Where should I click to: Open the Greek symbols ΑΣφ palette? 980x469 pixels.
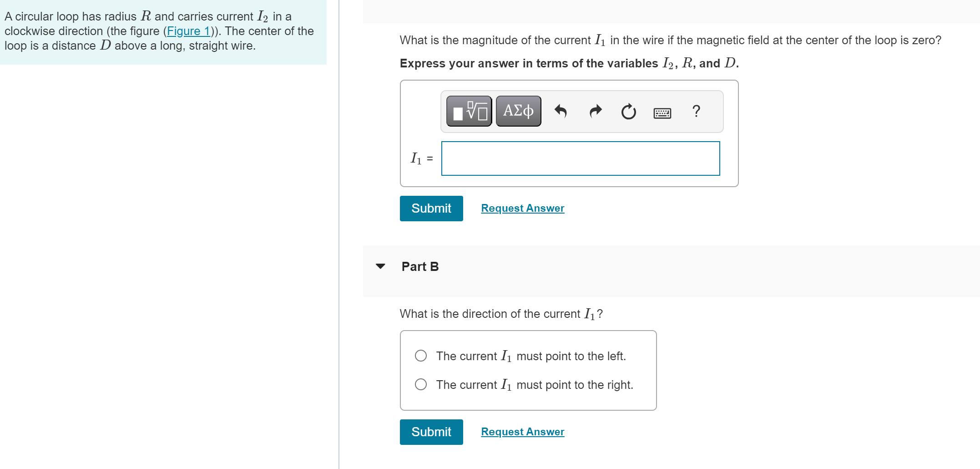click(517, 110)
